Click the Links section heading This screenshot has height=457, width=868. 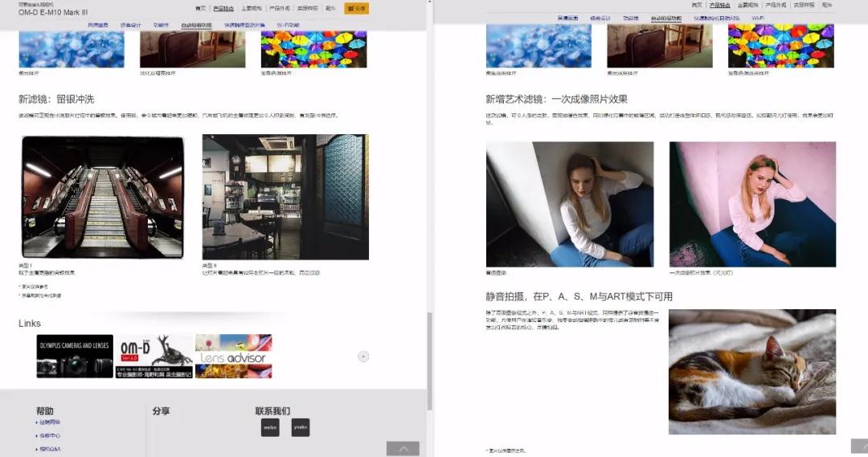tap(30, 323)
